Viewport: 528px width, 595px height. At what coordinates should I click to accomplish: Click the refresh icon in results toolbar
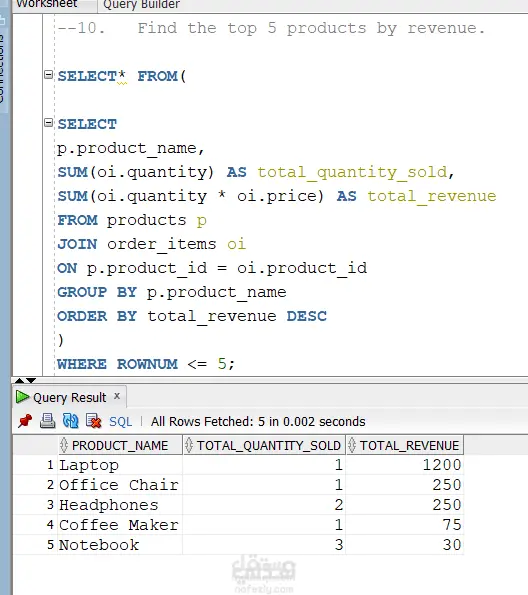click(71, 421)
